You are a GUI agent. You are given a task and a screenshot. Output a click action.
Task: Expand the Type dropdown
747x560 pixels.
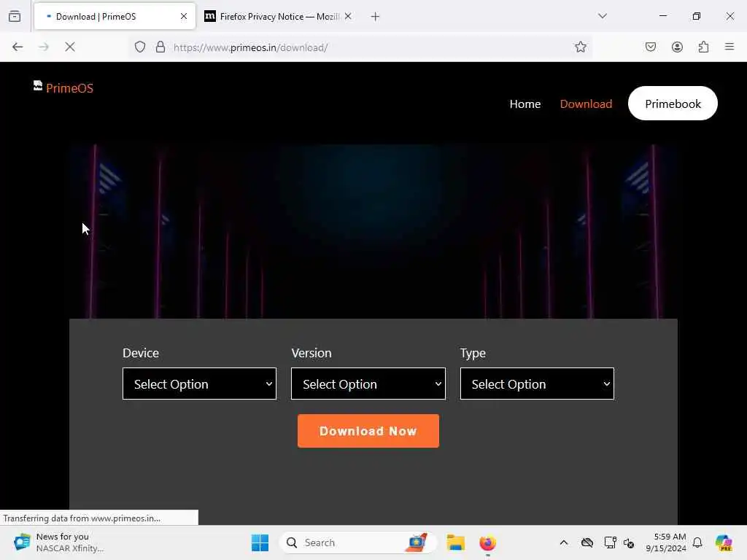point(537,384)
